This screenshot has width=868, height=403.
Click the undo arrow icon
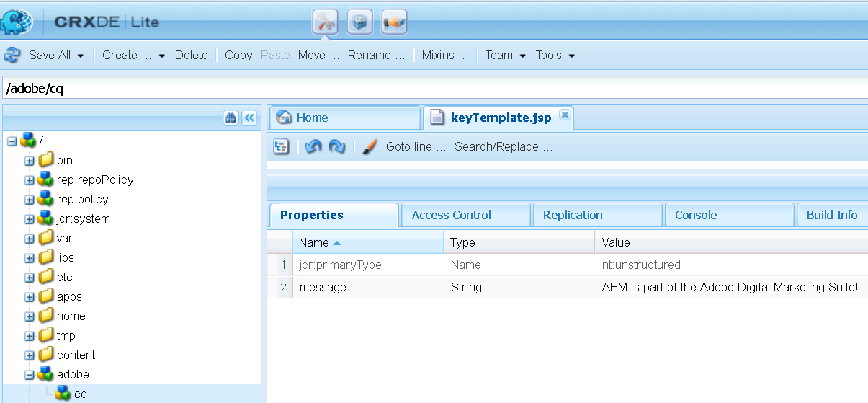click(313, 146)
